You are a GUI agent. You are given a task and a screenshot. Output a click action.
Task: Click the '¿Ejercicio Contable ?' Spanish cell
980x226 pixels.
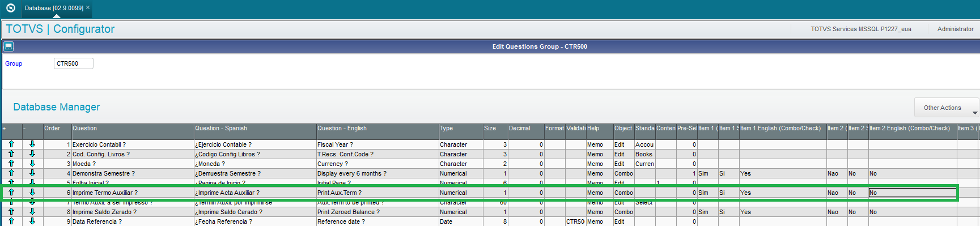255,144
